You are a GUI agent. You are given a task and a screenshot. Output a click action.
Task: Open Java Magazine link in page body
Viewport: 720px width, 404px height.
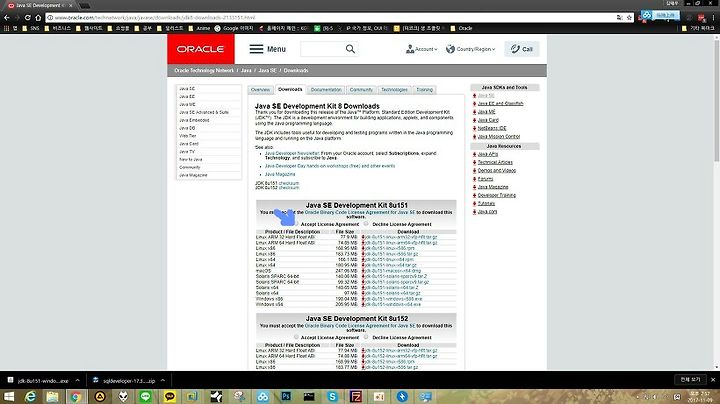(x=280, y=174)
